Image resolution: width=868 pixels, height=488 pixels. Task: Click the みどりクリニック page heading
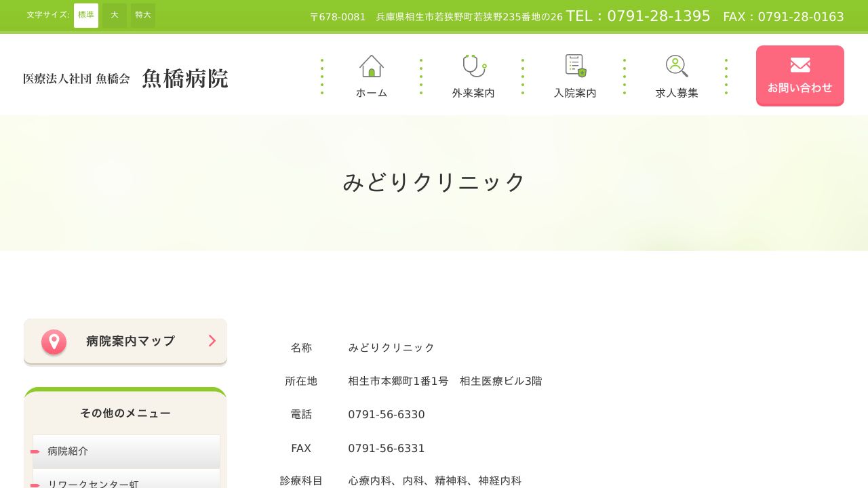pyautogui.click(x=434, y=182)
